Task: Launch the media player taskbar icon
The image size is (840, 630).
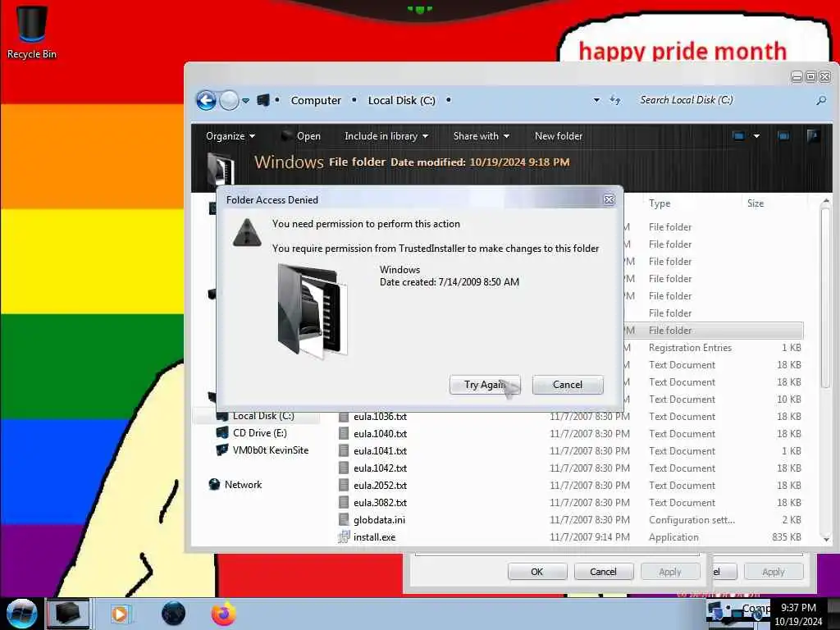Action: tap(120, 614)
